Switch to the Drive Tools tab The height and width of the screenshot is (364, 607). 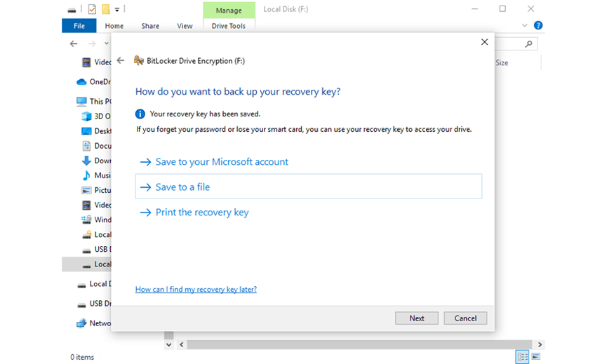pos(228,26)
